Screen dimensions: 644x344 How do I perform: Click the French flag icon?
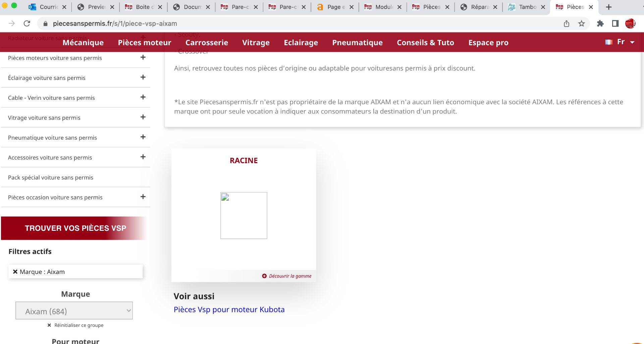pyautogui.click(x=609, y=42)
